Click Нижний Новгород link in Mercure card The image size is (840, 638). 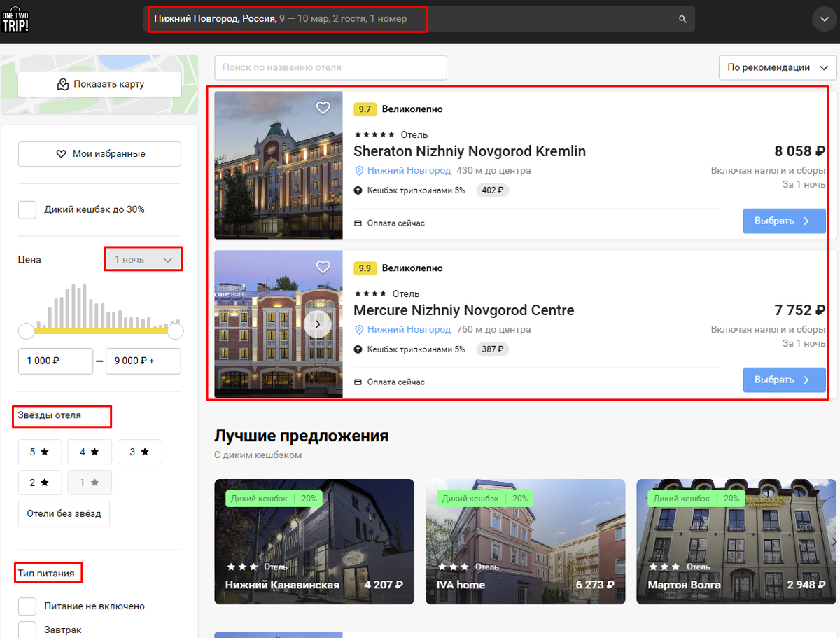(409, 330)
